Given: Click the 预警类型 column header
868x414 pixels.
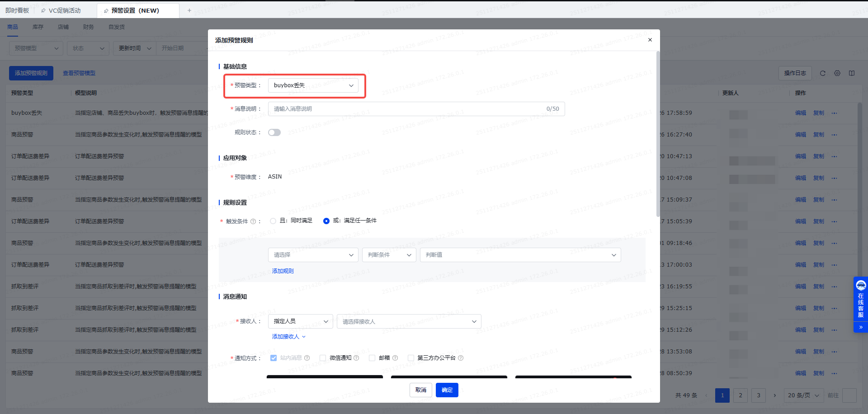Looking at the screenshot, I should pos(22,93).
